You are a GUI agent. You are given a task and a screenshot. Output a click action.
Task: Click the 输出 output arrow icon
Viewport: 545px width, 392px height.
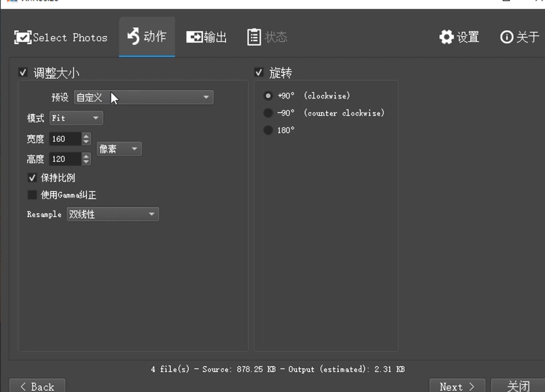pos(194,37)
